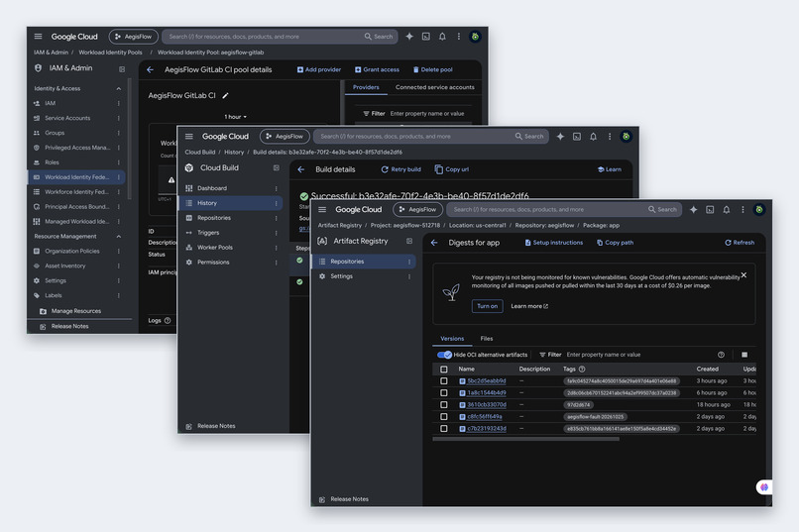Open Cloud Shell in the IAM & Admin window

(426, 36)
